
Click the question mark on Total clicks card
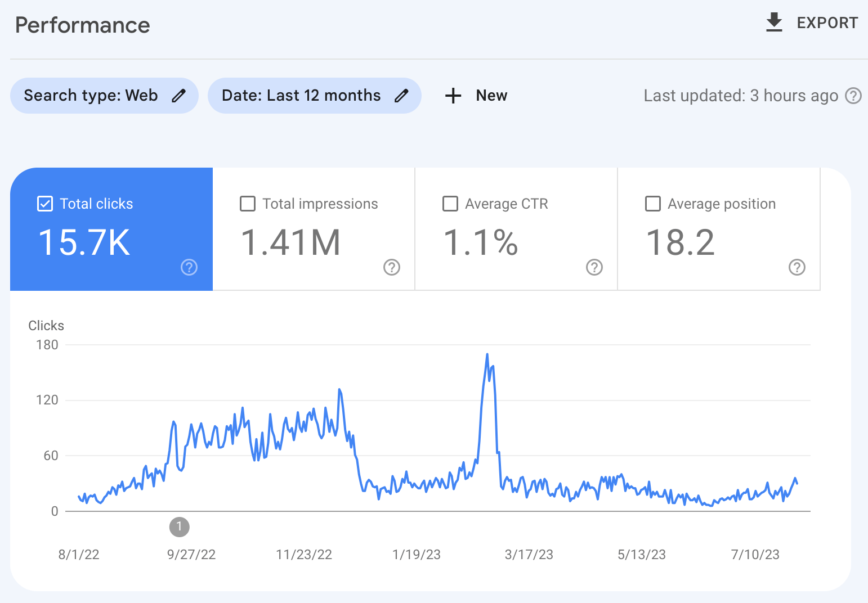pyautogui.click(x=189, y=268)
